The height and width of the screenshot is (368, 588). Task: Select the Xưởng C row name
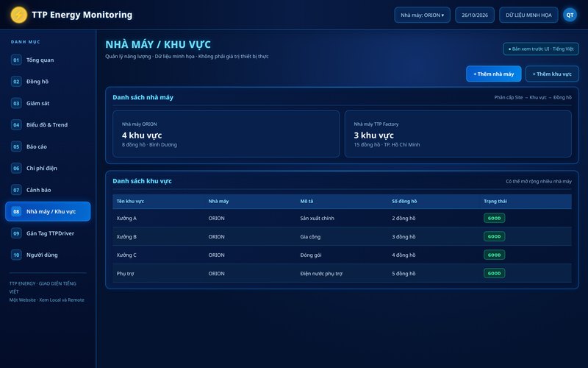(x=126, y=255)
